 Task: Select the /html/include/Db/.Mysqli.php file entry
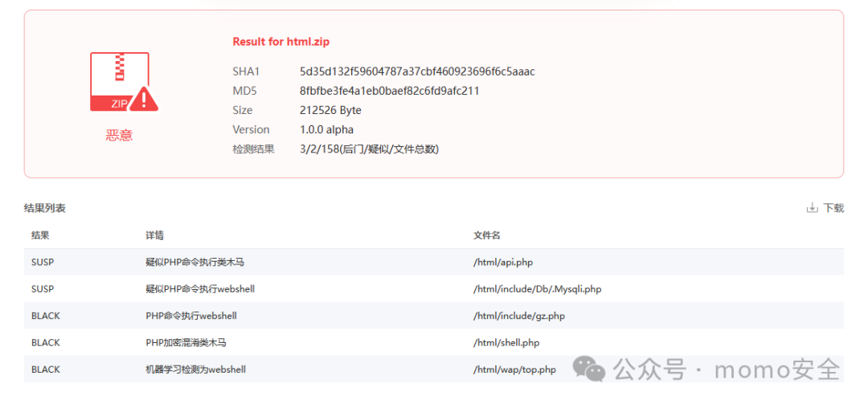(x=537, y=289)
